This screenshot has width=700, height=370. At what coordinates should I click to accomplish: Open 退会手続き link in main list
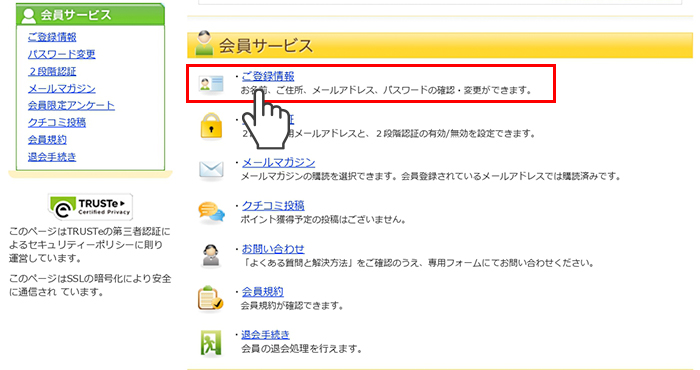coord(265,334)
